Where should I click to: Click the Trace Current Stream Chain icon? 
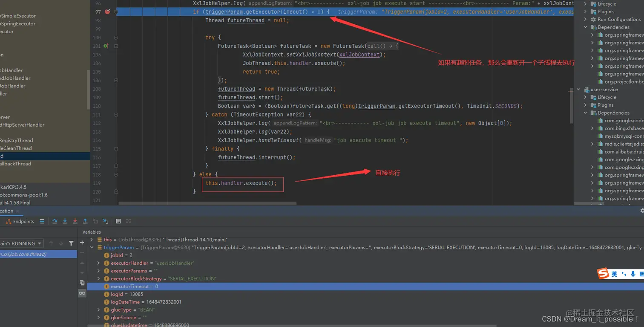(128, 221)
